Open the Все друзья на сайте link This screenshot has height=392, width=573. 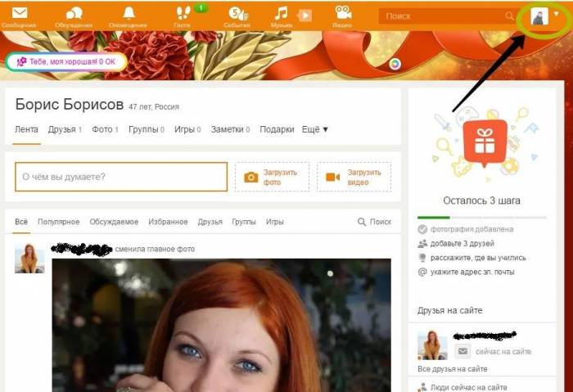(x=453, y=369)
